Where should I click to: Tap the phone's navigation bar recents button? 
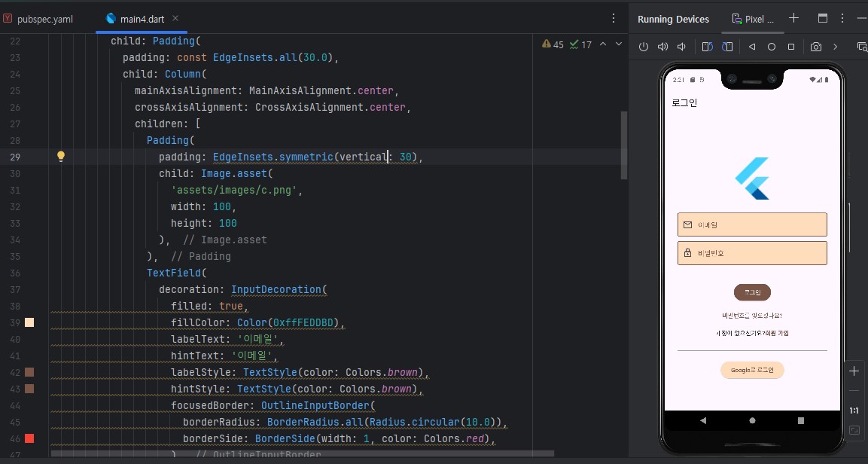pyautogui.click(x=800, y=420)
